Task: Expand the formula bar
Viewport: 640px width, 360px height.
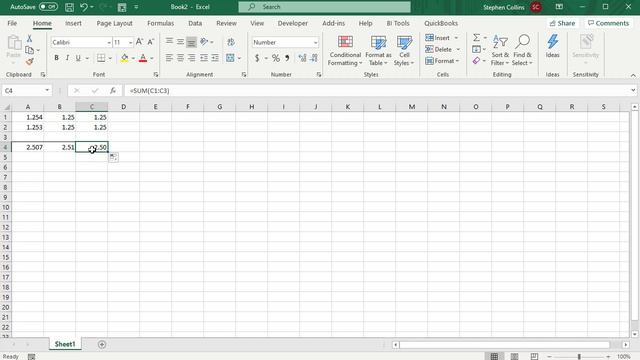Action: tap(633, 91)
